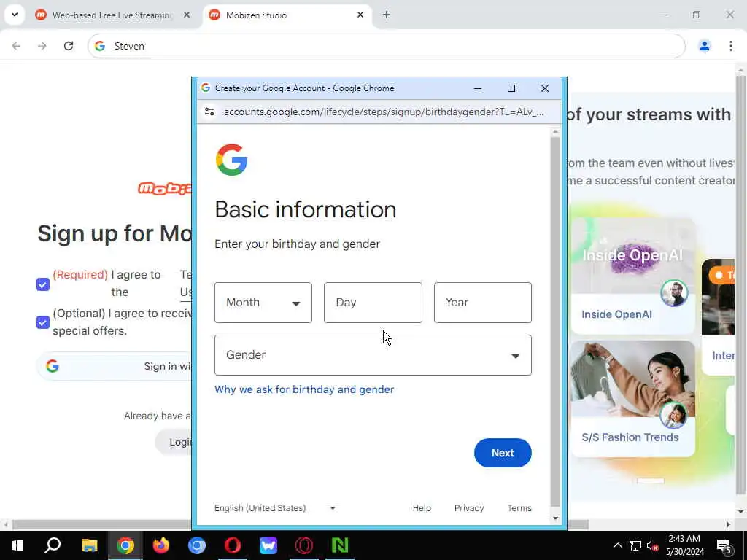Close the Mobizen Studio tab

[360, 15]
